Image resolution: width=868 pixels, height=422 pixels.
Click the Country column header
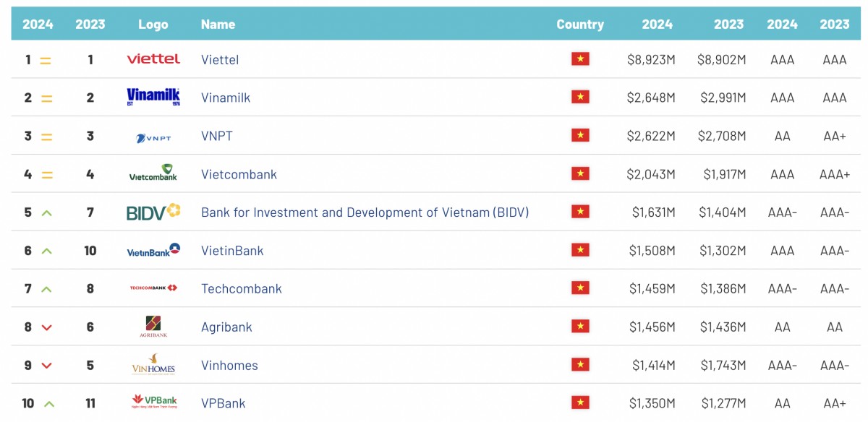[x=580, y=25]
